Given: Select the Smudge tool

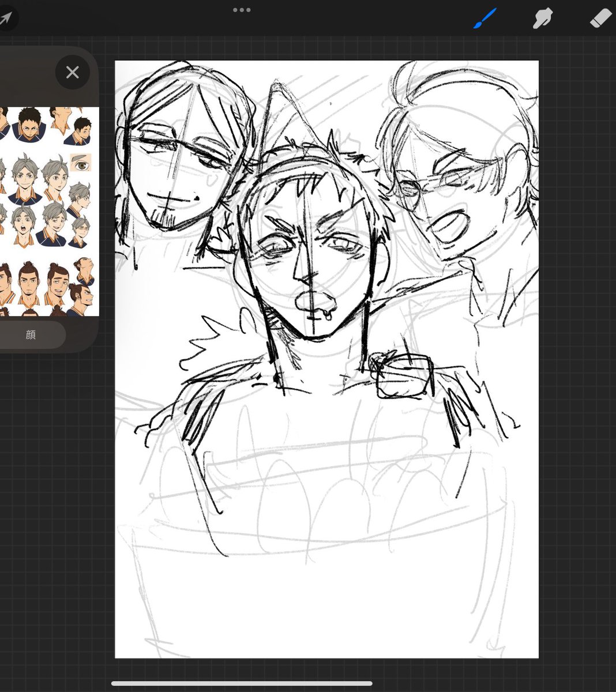Looking at the screenshot, I should click(542, 18).
